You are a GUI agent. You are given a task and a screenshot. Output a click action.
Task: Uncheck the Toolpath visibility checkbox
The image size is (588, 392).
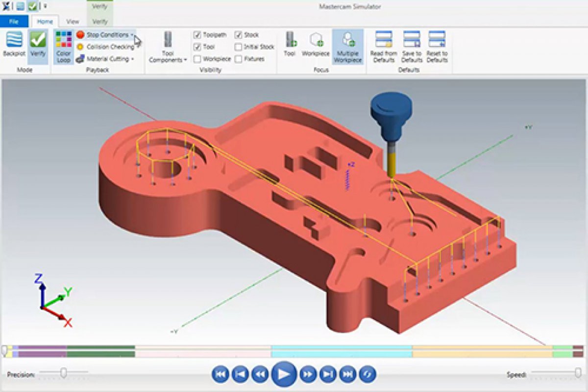197,35
